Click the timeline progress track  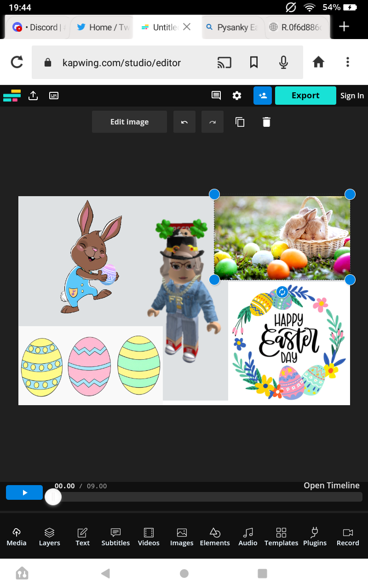207,497
